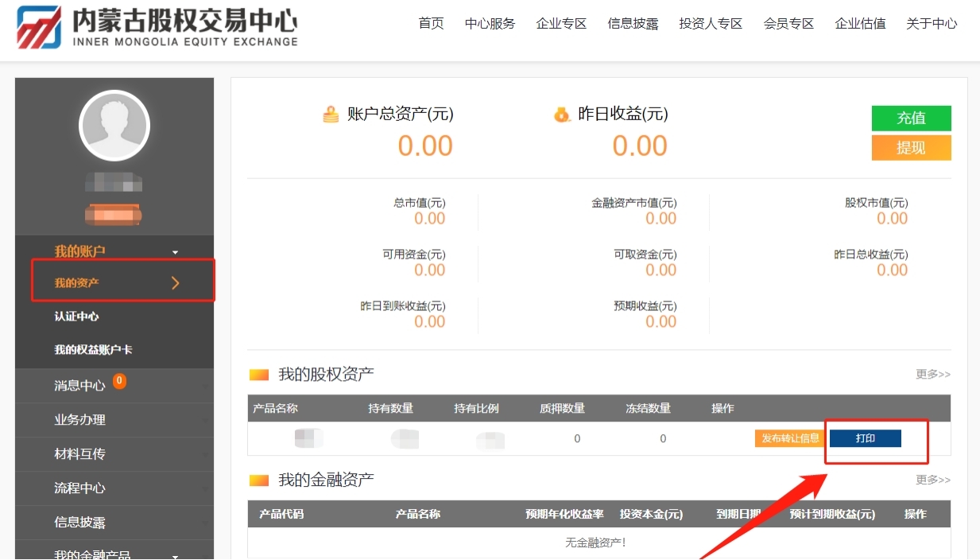The image size is (980, 560).
Task: Click the coin stack icon beside 账户总资产
Action: pos(332,114)
